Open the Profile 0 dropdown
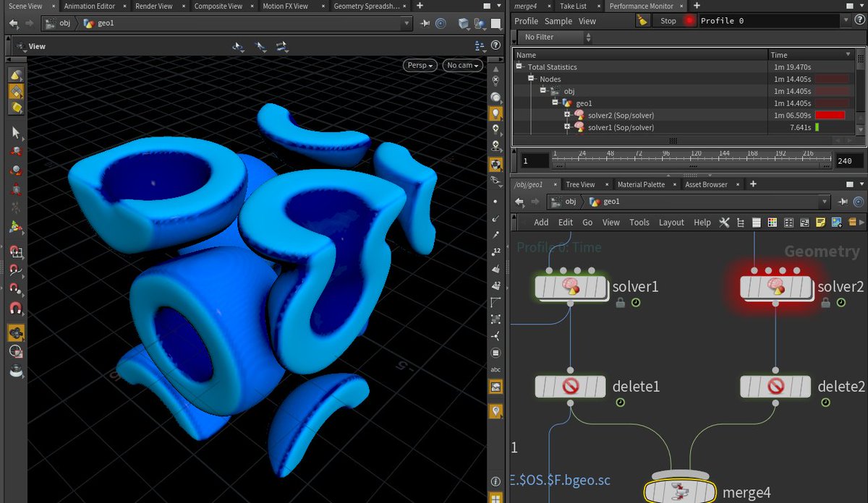The height and width of the screenshot is (503, 868). (845, 21)
